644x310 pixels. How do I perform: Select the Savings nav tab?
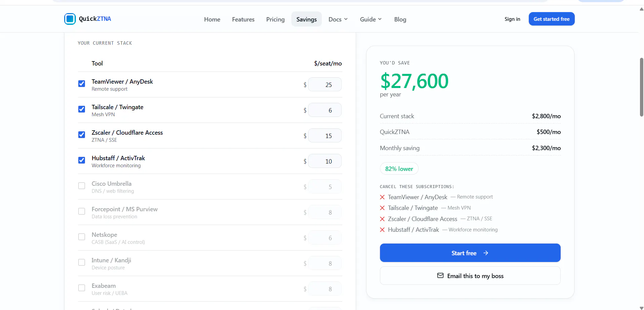point(306,19)
